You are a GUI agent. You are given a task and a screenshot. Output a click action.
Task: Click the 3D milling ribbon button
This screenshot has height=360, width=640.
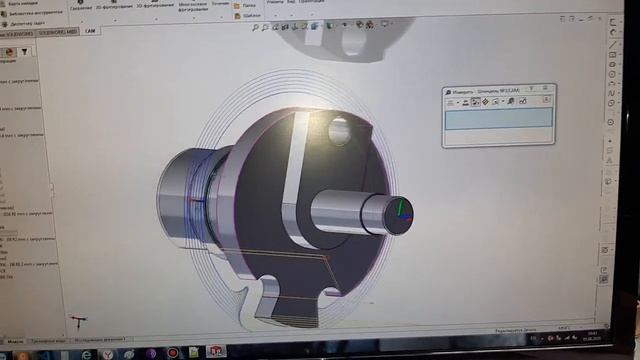[x=155, y=5]
